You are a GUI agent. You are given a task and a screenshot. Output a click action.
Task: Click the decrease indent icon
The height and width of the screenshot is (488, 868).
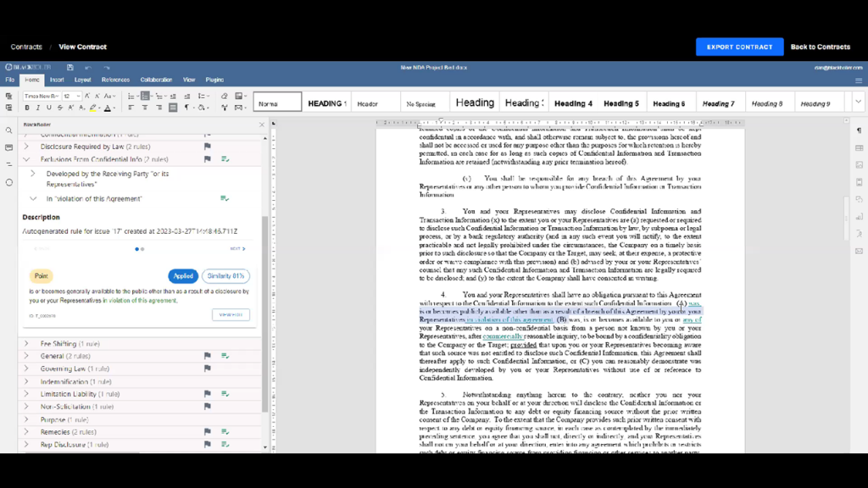(173, 97)
